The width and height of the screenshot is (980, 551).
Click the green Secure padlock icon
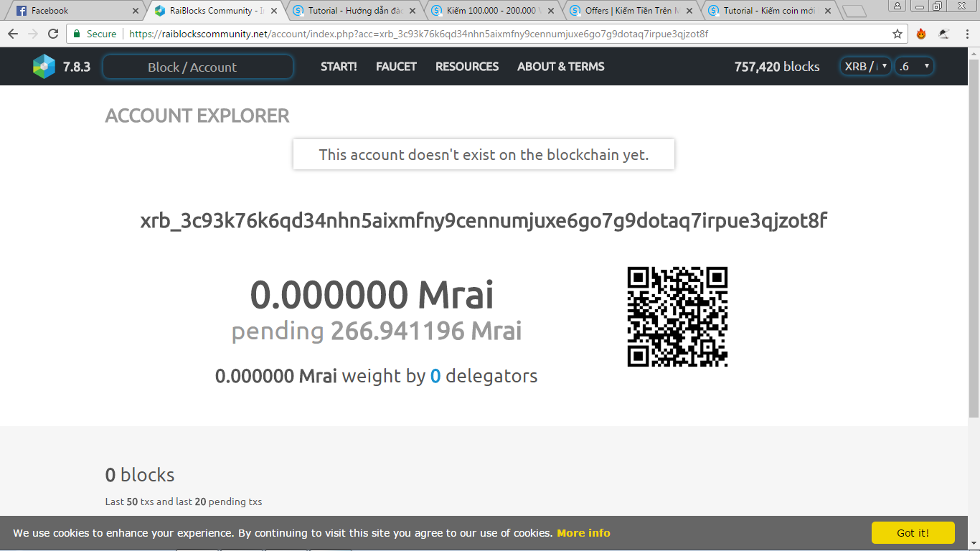coord(77,34)
